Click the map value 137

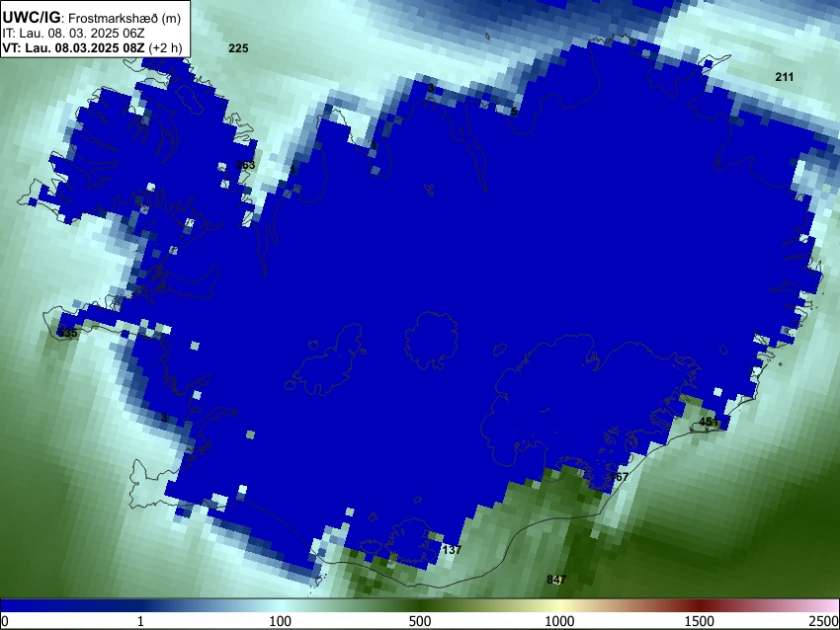click(453, 550)
